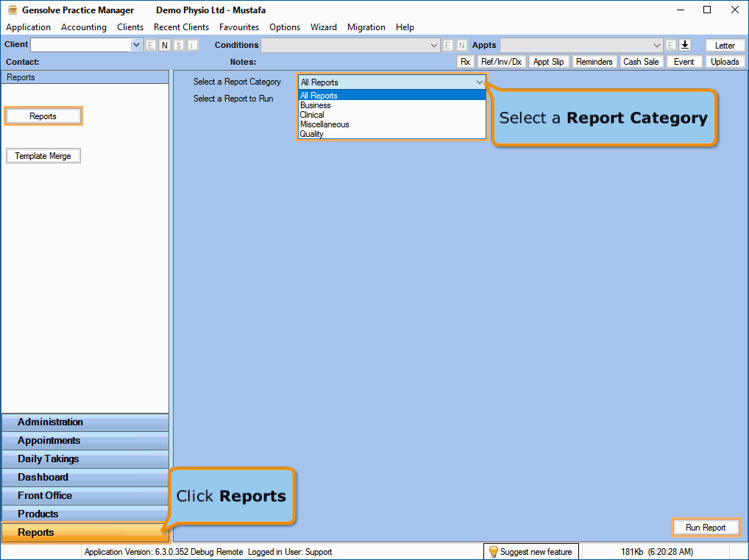Click the Client info i button
Viewport: 749px width, 560px height.
point(193,45)
